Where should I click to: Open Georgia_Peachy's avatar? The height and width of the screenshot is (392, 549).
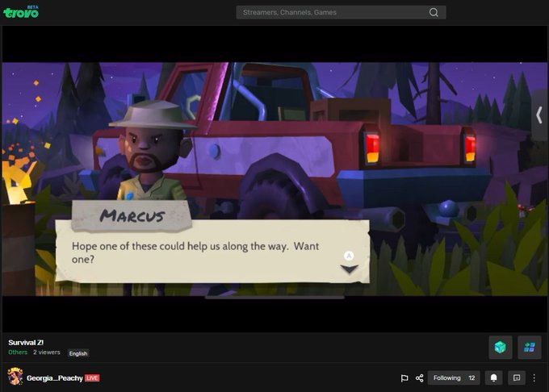coord(15,377)
